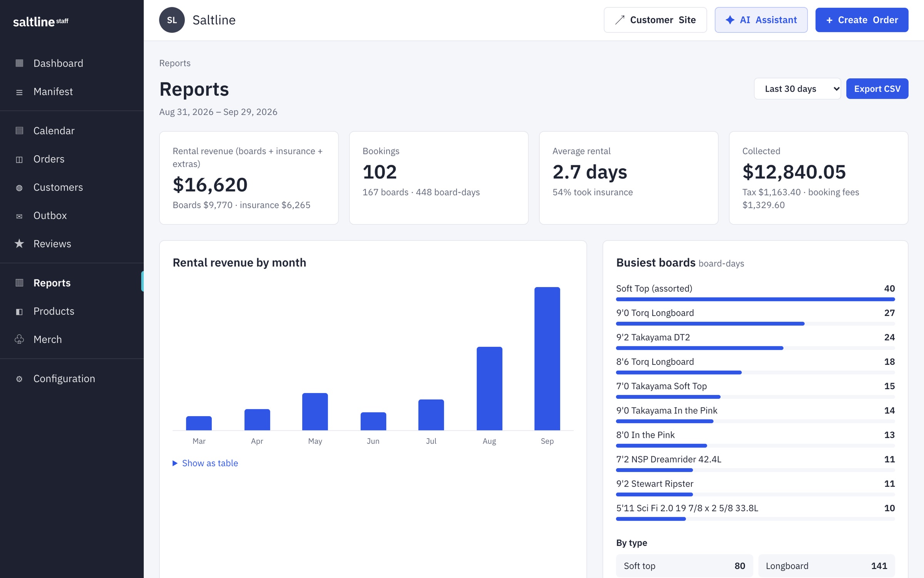
Task: Click the Configuration gear icon
Action: coord(19,379)
